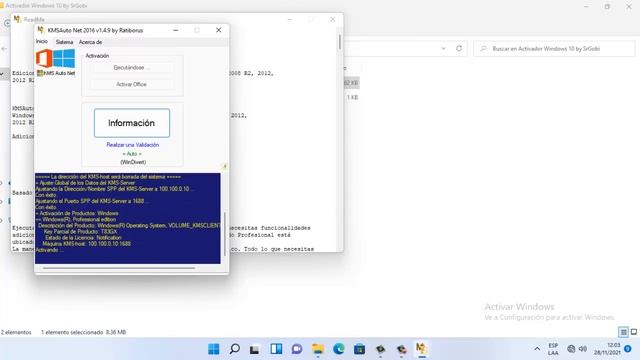The height and width of the screenshot is (360, 640).
Task: Open notification count badge
Action: tap(628, 349)
